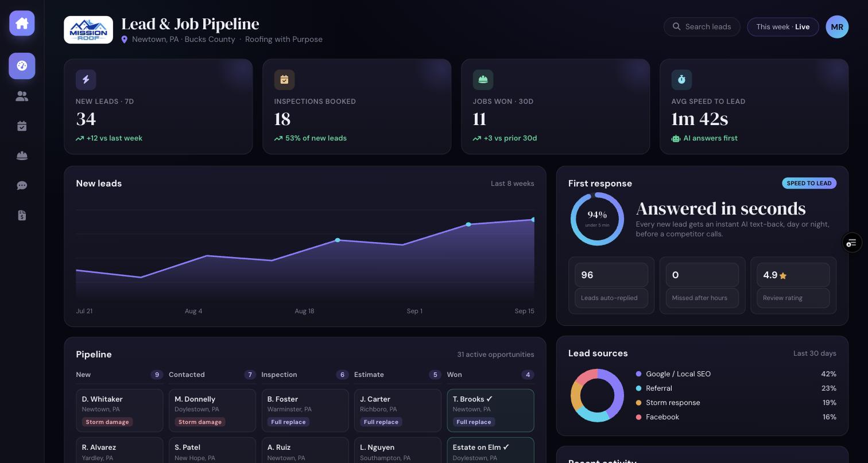
Task: Click the Sep 15 data point on chart
Action: 533,220
